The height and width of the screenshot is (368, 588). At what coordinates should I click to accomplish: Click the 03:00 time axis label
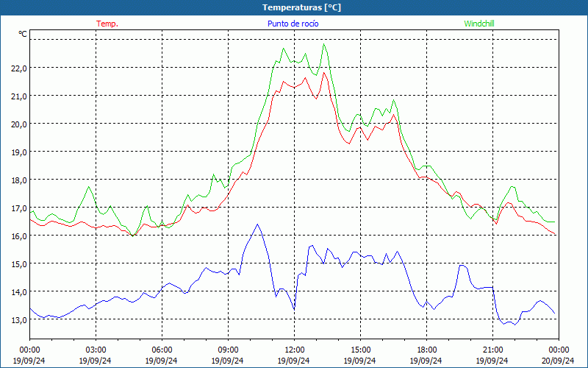pos(96,350)
